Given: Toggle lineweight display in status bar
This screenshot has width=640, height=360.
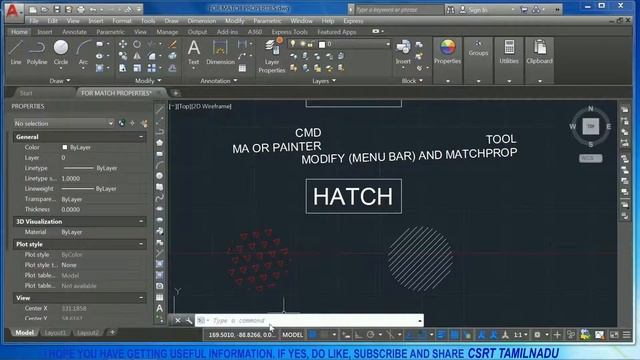Looking at the screenshot, I should pyautogui.click(x=441, y=335).
